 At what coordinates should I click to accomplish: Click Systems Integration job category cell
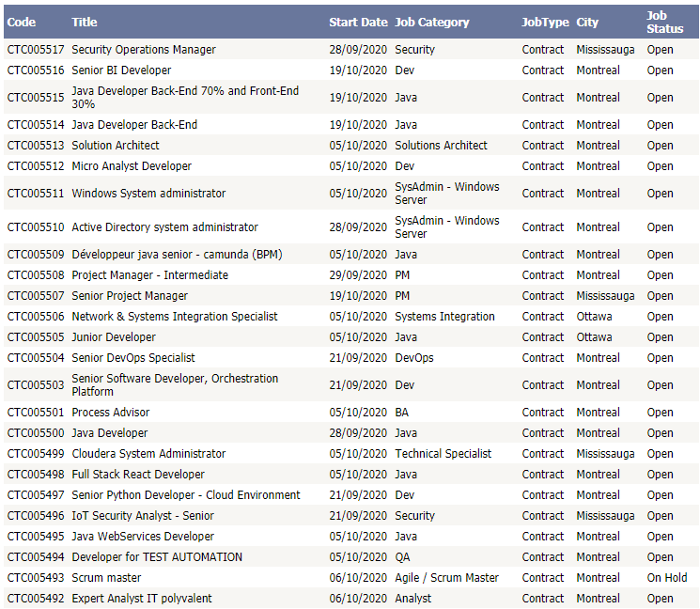[x=444, y=317]
